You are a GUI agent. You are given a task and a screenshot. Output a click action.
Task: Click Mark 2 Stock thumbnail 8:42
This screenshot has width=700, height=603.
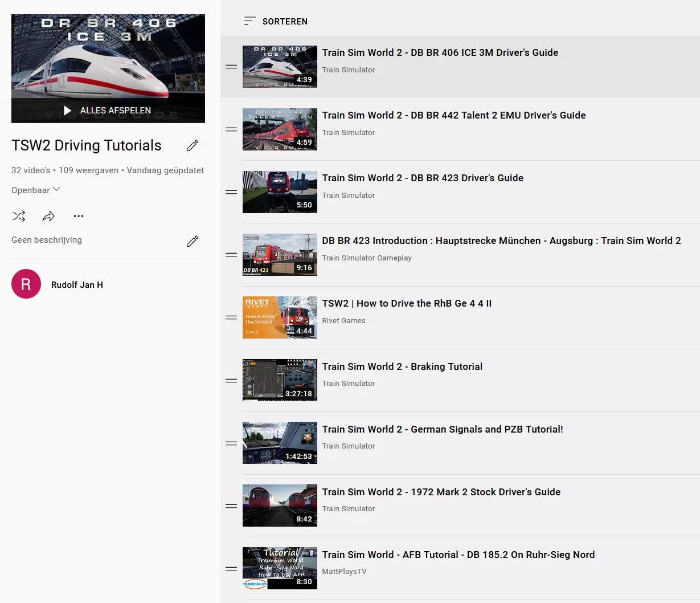[280, 506]
